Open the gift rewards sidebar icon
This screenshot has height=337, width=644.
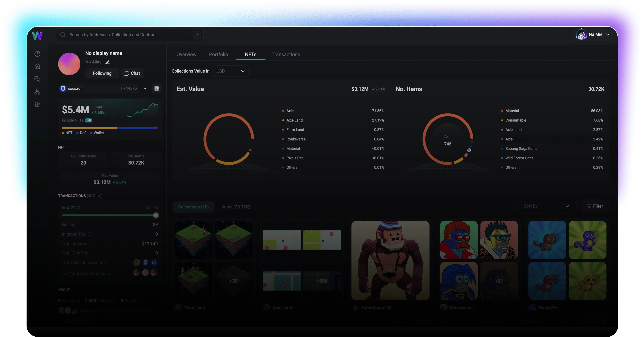37,104
